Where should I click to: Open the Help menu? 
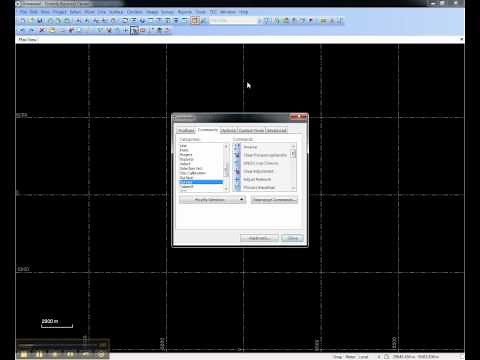point(243,12)
